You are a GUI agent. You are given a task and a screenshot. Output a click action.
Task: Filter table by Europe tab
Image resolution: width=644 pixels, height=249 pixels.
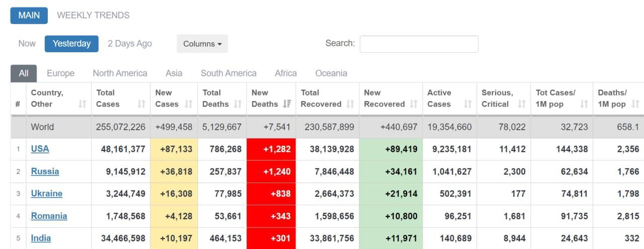tap(60, 73)
